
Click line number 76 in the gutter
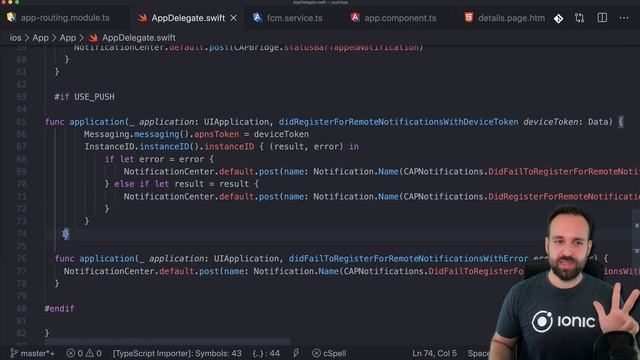22,258
